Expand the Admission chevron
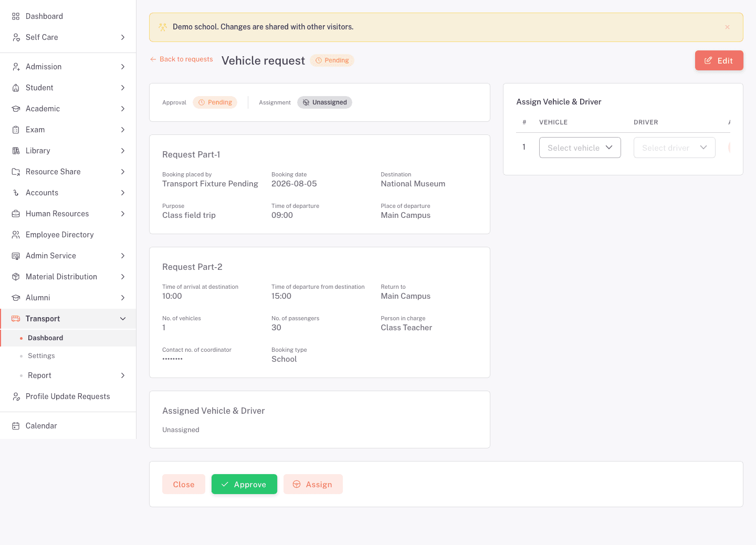This screenshot has width=756, height=545. [123, 67]
